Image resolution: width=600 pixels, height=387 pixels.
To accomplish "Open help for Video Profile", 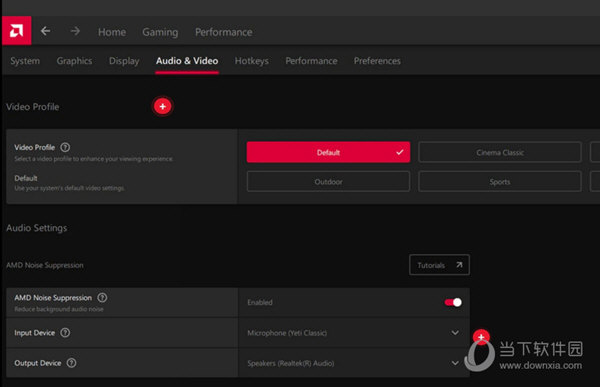I will click(65, 147).
